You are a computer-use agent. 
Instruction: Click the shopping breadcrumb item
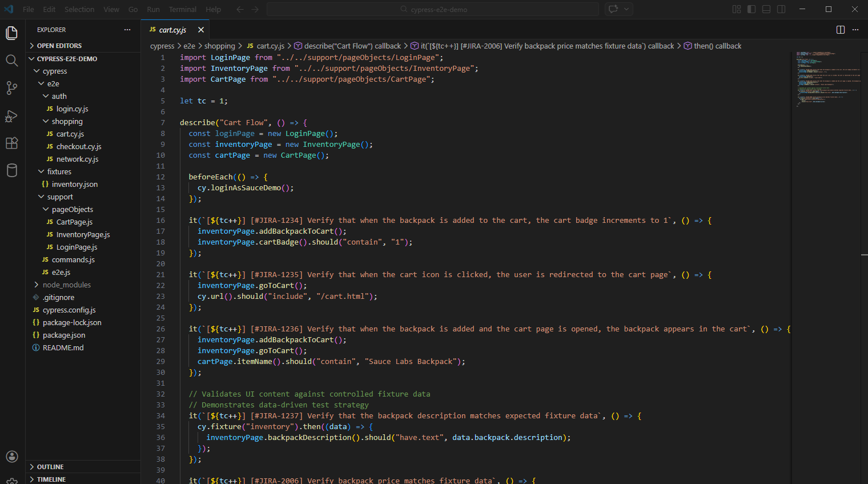(221, 46)
